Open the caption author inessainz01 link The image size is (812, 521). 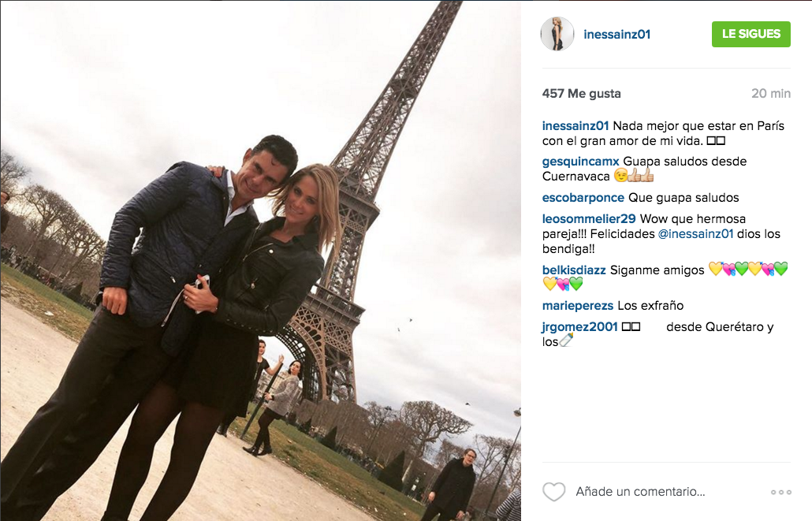(x=575, y=126)
